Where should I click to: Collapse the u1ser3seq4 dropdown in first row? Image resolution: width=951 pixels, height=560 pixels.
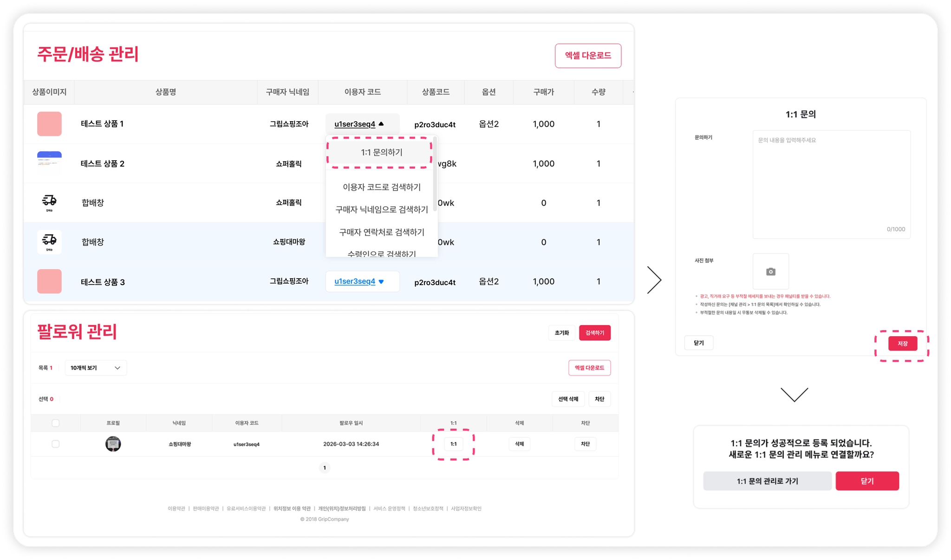(362, 124)
